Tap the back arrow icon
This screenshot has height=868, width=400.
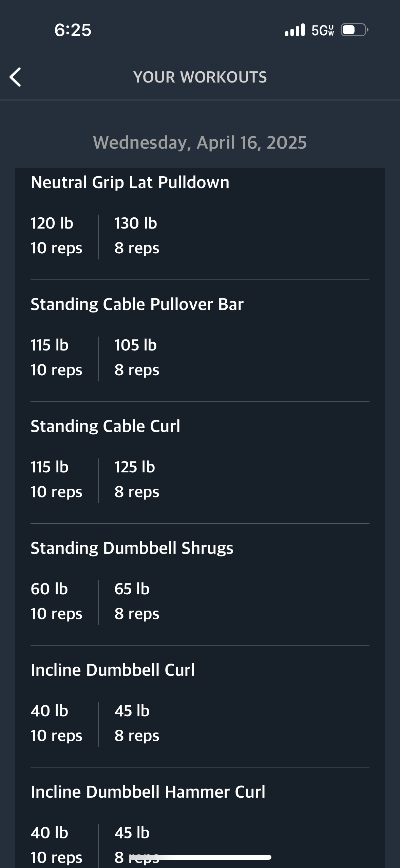15,77
